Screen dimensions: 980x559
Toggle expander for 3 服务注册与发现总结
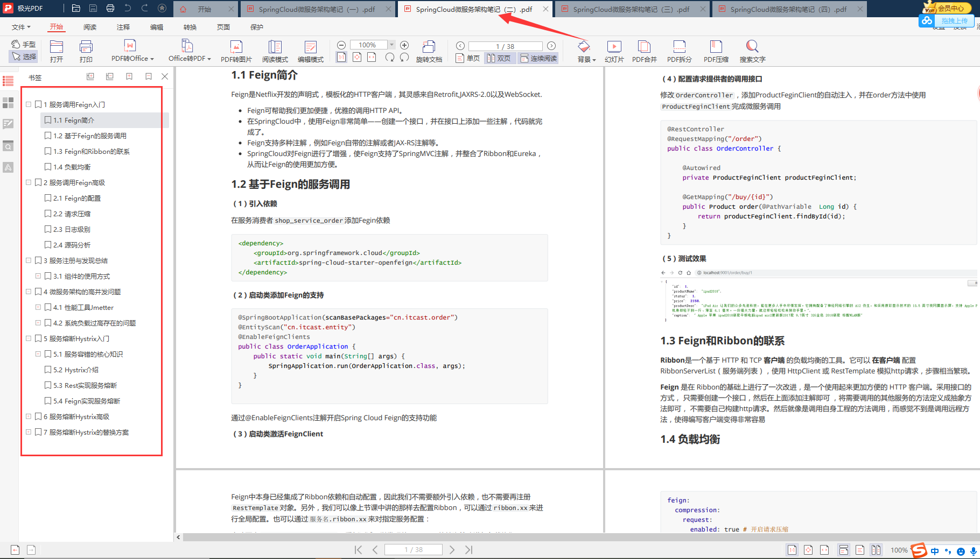click(29, 260)
